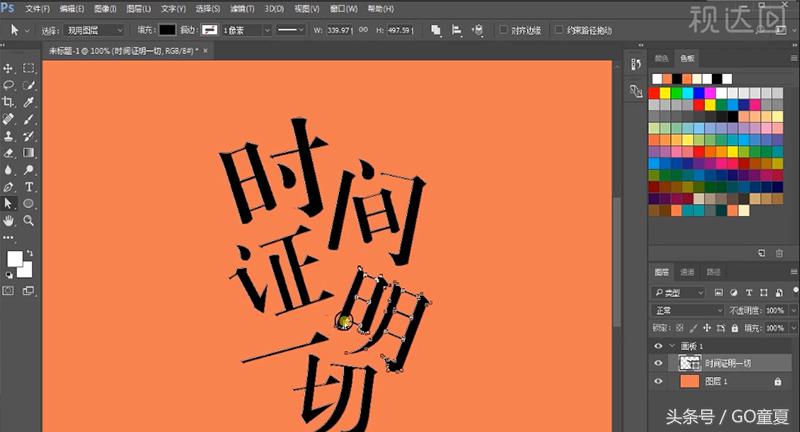Swap foreground and background colors

pos(30,253)
